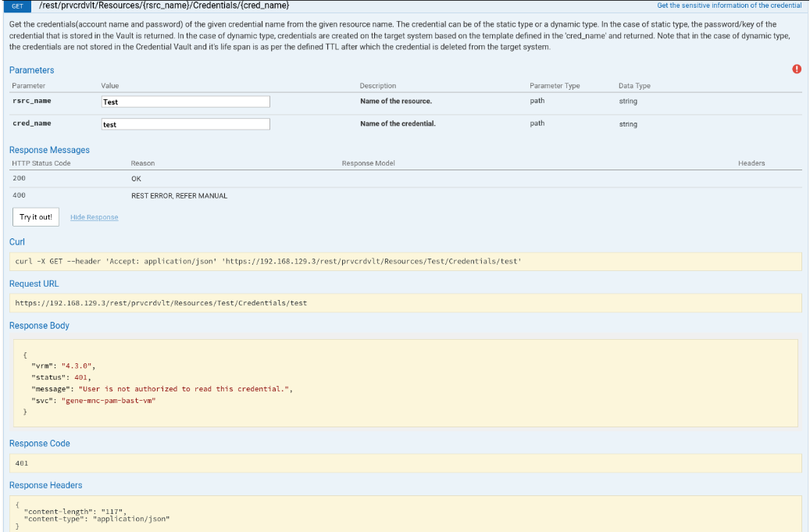Click the Data Type column header

point(634,86)
